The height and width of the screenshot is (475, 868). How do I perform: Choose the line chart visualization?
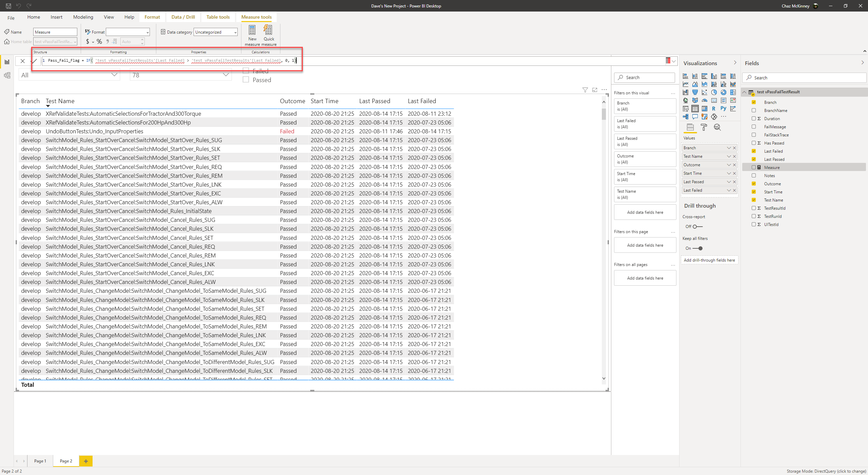686,84
